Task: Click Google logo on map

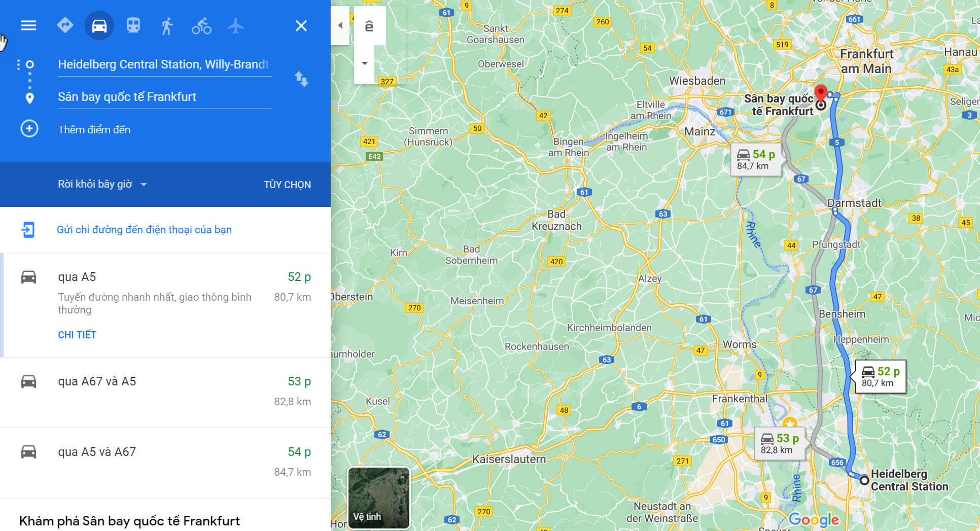Action: point(814,519)
